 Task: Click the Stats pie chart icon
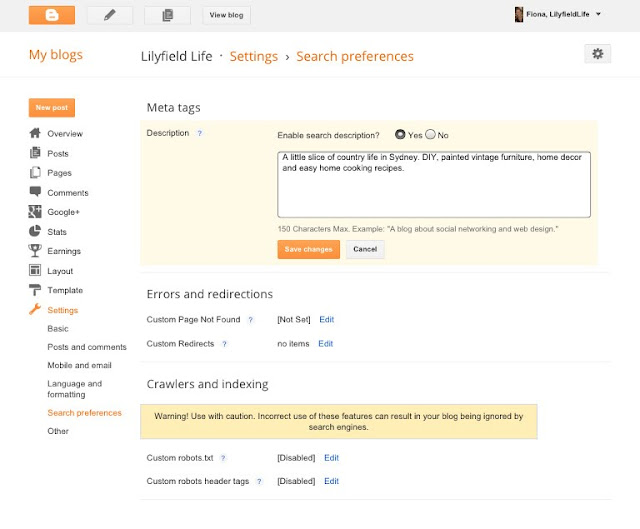point(36,231)
